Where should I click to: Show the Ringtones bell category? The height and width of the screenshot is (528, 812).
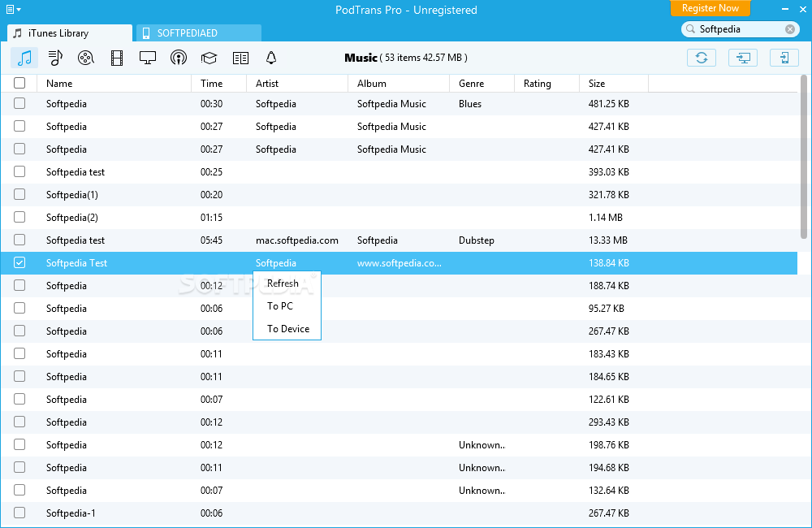coord(271,58)
